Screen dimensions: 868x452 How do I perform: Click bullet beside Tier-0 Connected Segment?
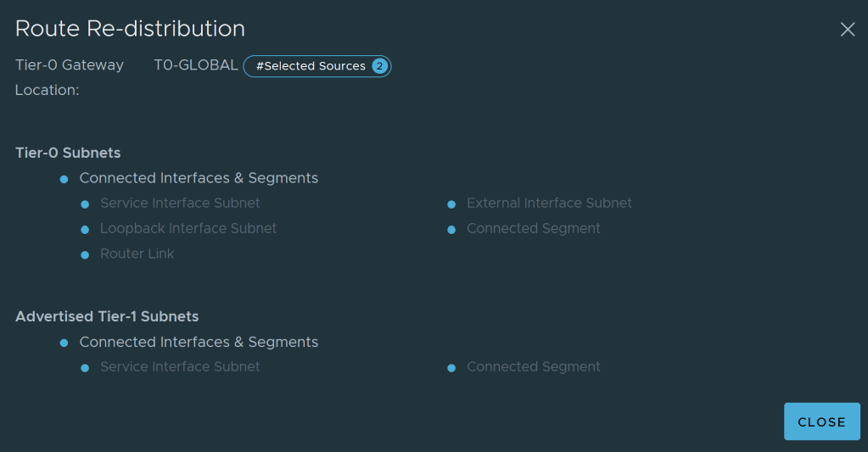tap(451, 230)
